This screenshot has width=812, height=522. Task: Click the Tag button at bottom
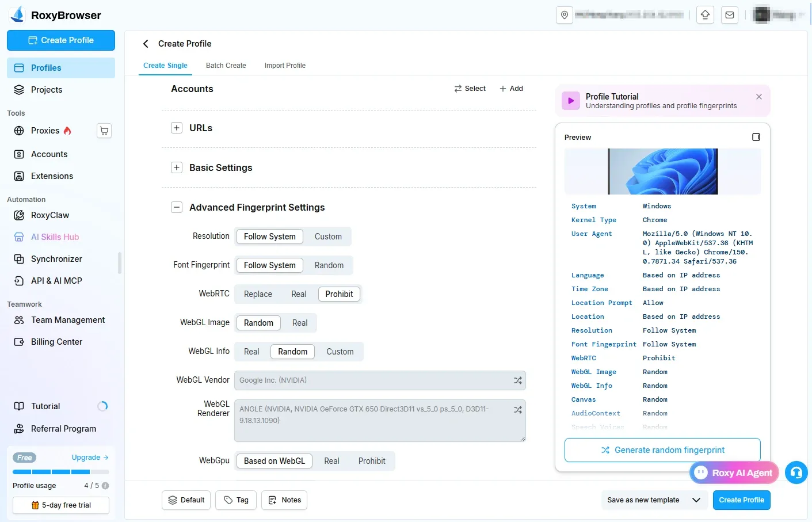(x=236, y=500)
